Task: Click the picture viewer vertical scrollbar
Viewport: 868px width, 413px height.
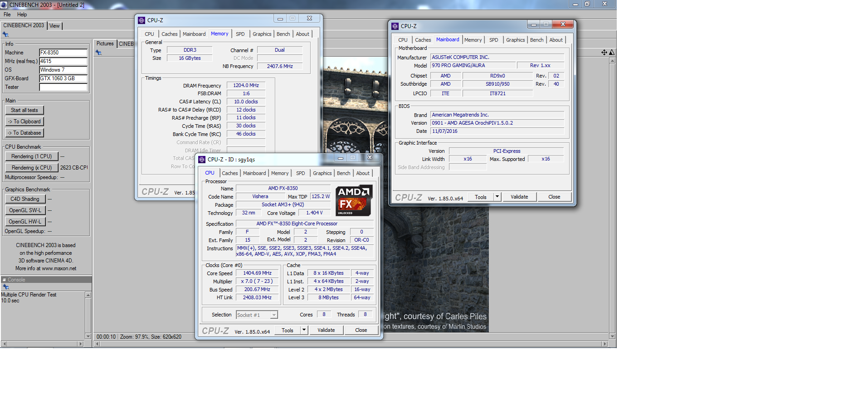Action: coord(612,199)
